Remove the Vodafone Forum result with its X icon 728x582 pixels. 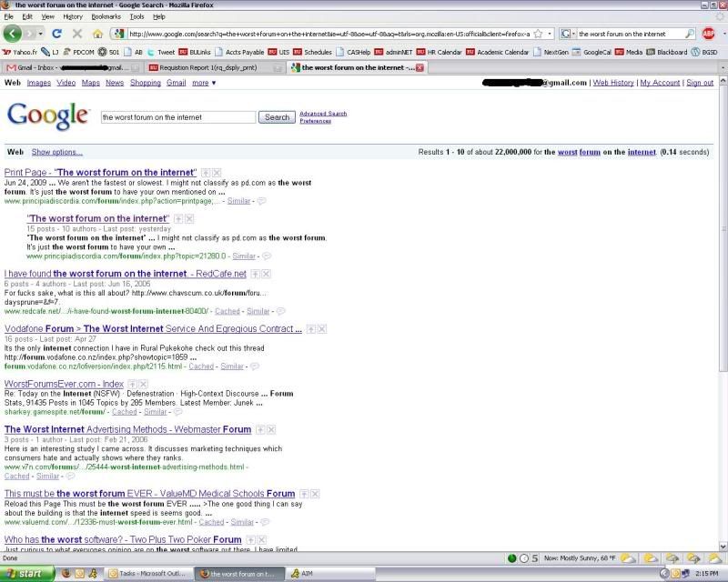click(322, 329)
